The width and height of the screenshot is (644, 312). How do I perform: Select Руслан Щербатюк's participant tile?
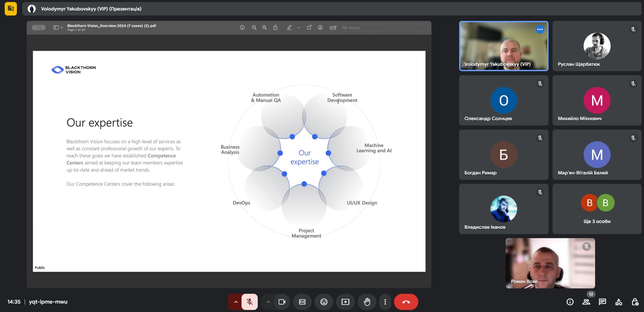point(597,46)
